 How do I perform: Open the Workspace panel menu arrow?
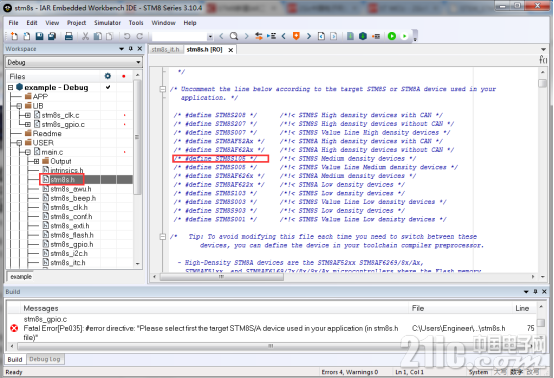pyautogui.click(x=122, y=49)
